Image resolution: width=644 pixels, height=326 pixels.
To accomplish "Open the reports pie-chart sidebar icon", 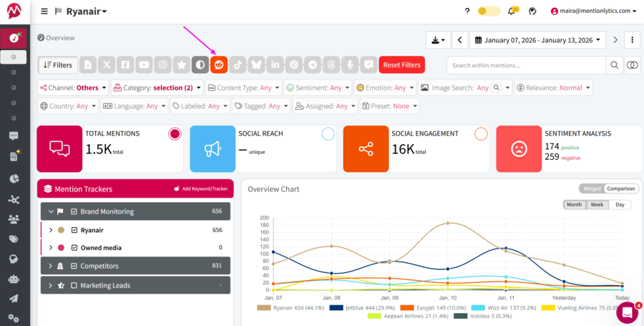I will tap(14, 178).
